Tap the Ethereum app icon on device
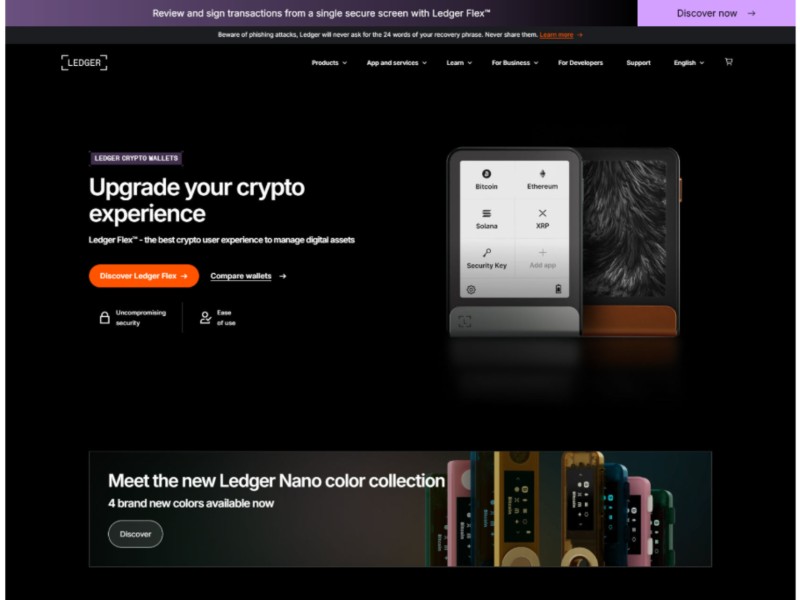 click(542, 174)
